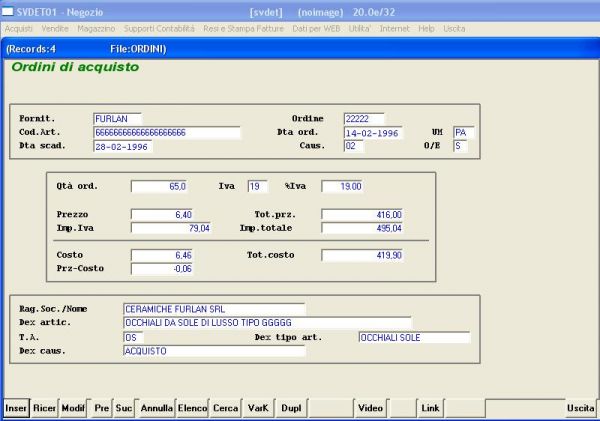Viewport: 600px width, 421px height.
Task: Open the Magazzino menu
Action: tap(96, 29)
